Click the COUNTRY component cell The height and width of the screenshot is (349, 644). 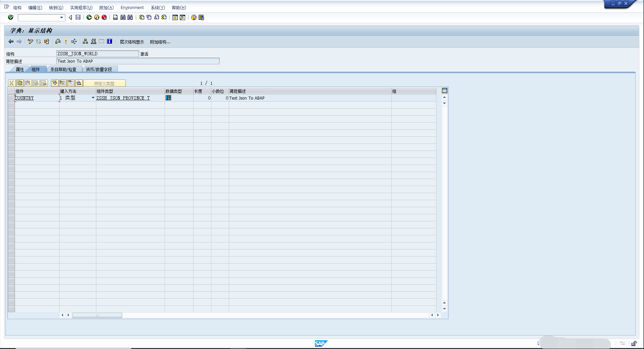pyautogui.click(x=37, y=98)
